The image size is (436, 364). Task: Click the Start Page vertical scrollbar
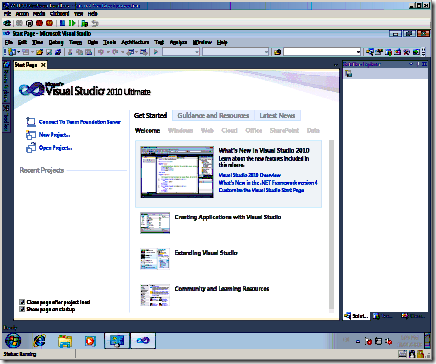[331, 226]
